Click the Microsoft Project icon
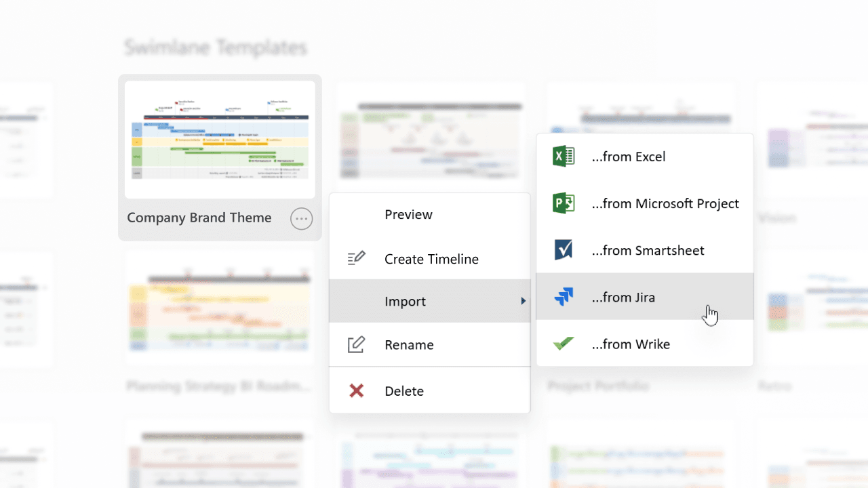Image resolution: width=868 pixels, height=488 pixels. click(x=564, y=203)
